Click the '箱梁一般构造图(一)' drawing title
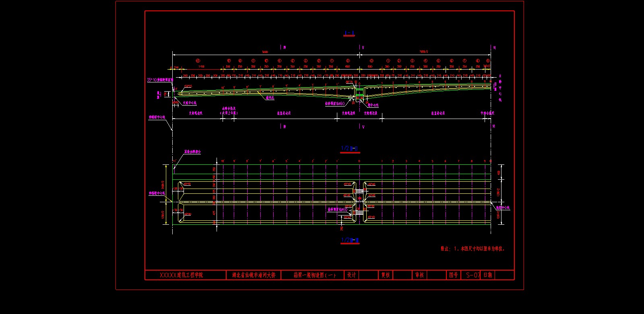This screenshot has width=644, height=314. point(314,275)
